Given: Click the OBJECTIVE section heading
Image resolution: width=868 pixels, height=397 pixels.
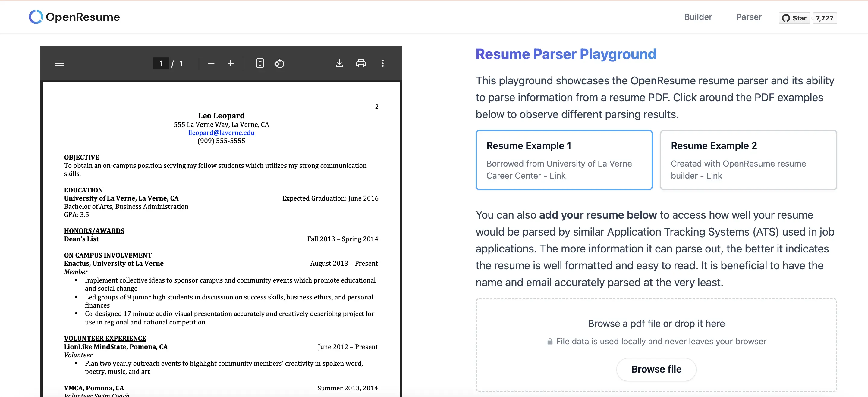Looking at the screenshot, I should (82, 157).
